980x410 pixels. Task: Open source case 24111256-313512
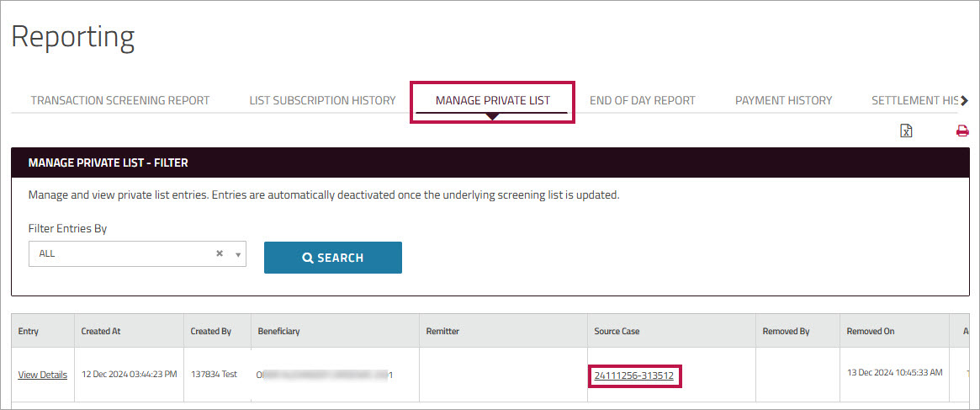point(633,375)
